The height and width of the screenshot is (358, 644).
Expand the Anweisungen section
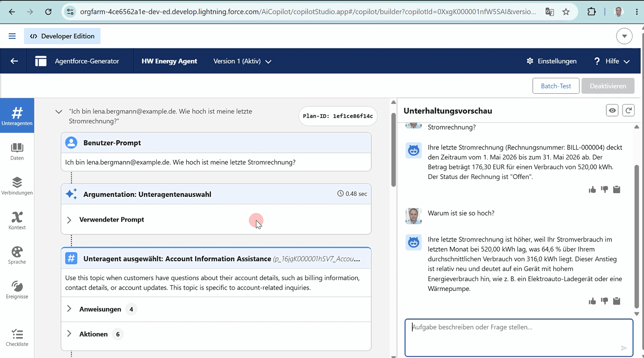click(69, 309)
